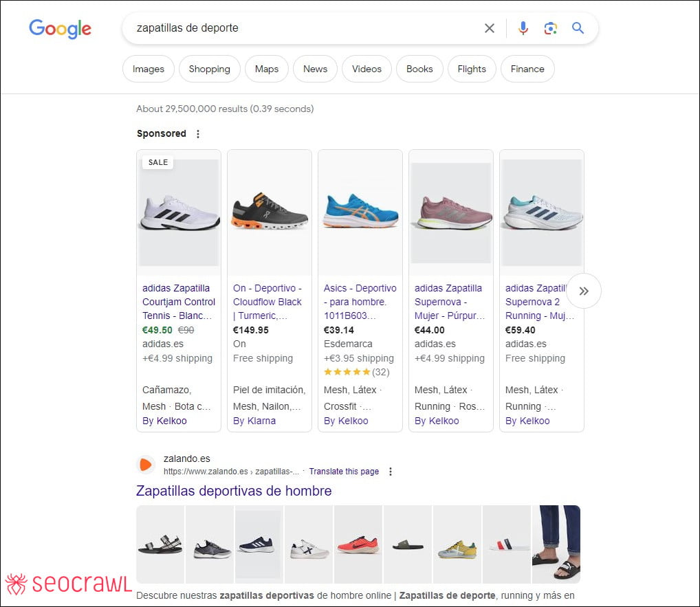This screenshot has width=700, height=607.
Task: Open the Maps search results
Action: pos(266,69)
